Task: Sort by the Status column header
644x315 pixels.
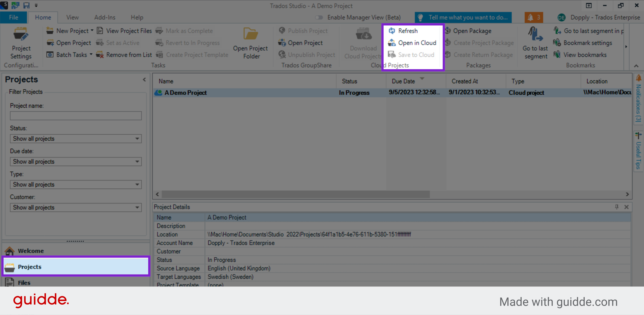Action: [361, 81]
